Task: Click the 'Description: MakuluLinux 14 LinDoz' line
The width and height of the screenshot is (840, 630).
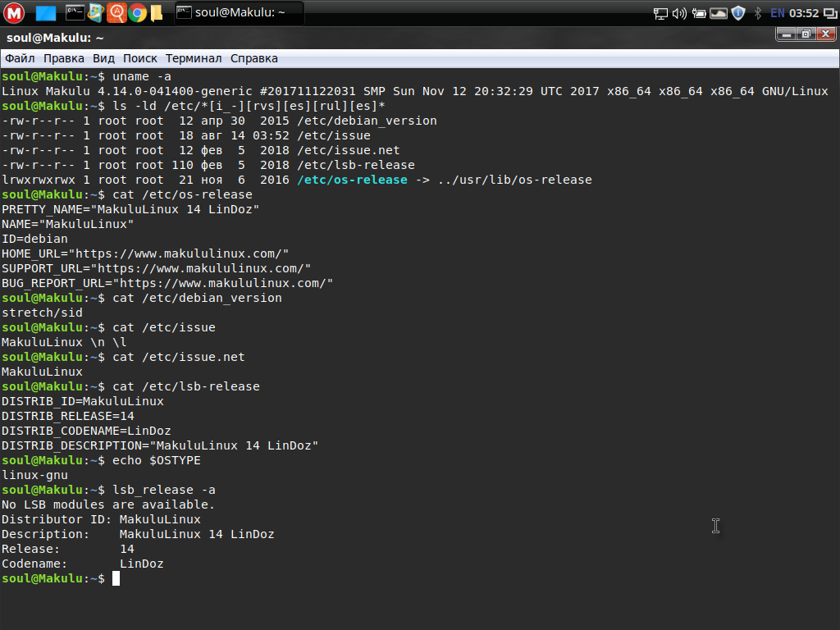Action: coord(138,534)
